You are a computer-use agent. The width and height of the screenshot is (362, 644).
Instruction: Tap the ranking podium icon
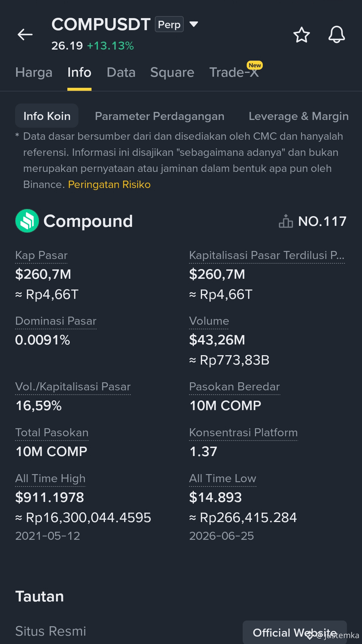[286, 221]
